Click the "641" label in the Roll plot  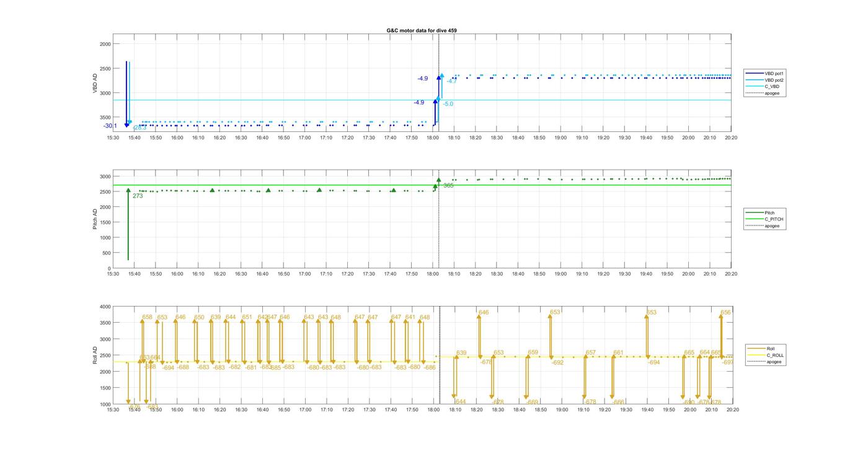click(x=410, y=317)
